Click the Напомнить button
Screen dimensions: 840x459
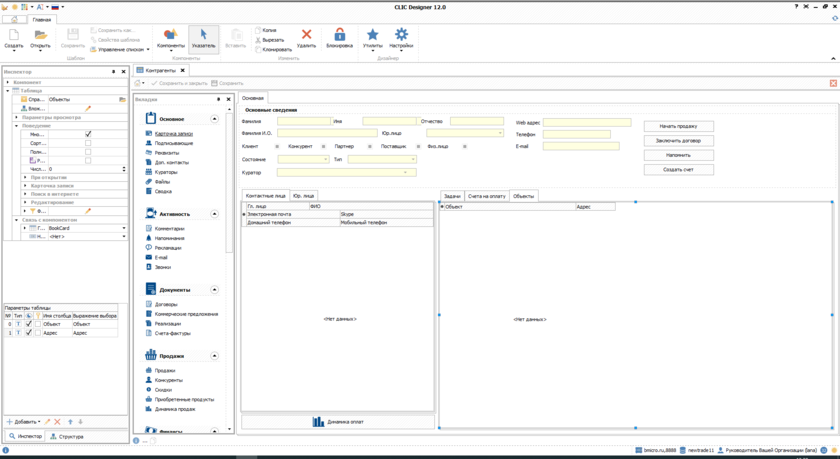(679, 155)
